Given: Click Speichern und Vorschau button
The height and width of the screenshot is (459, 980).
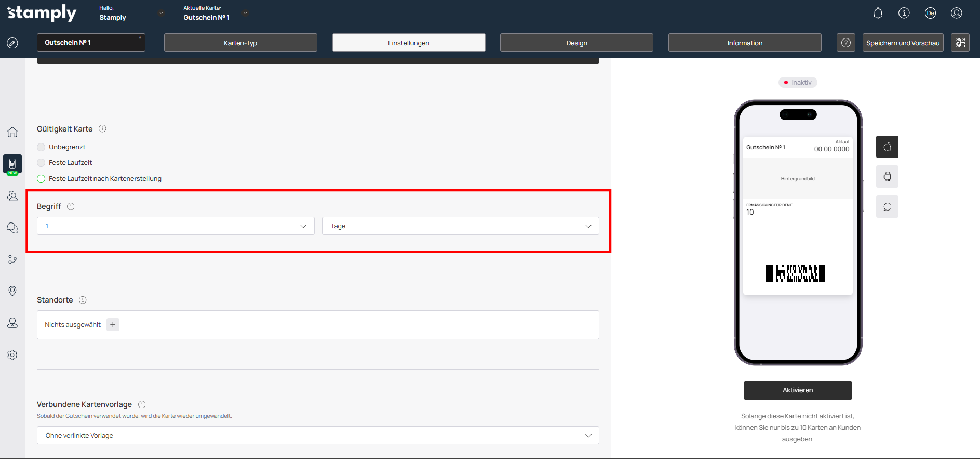Looking at the screenshot, I should click(903, 43).
